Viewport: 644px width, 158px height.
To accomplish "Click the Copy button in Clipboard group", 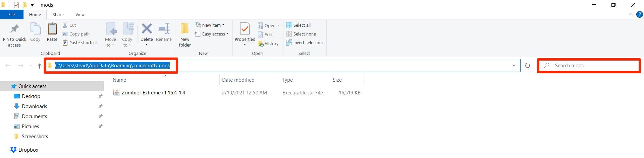I will click(35, 32).
